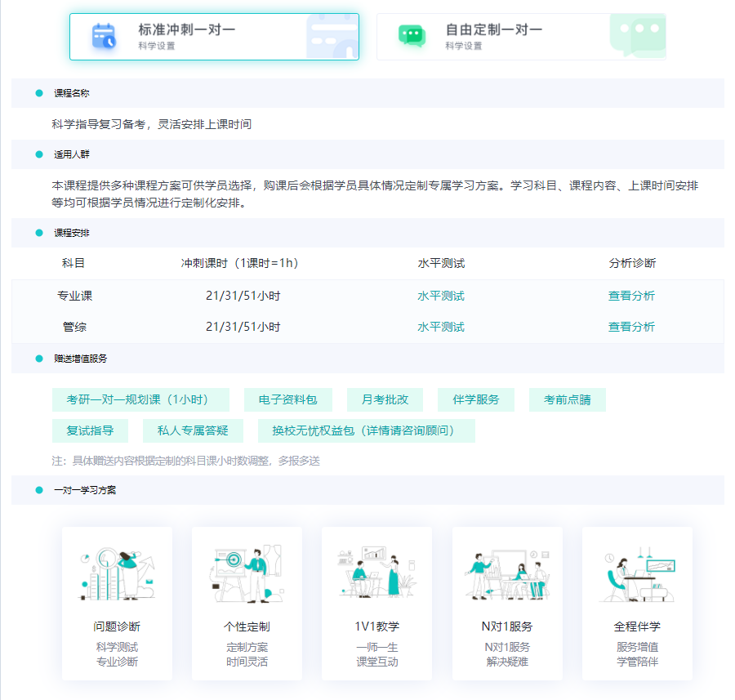Select the 标准冲刺一对一 tab

tap(214, 36)
